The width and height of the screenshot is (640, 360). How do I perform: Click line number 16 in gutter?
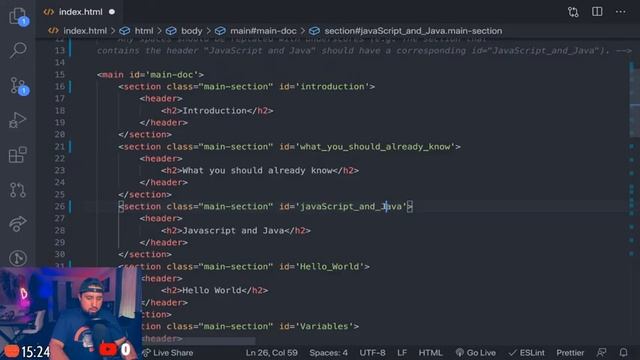(x=60, y=87)
